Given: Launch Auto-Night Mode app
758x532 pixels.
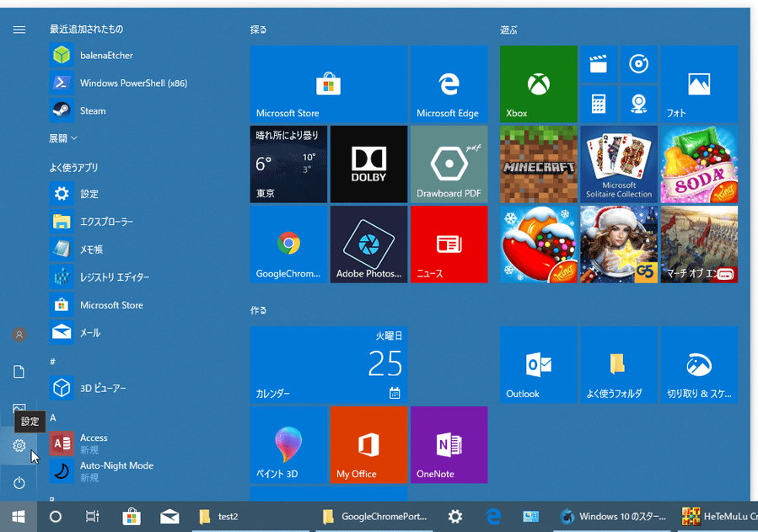Looking at the screenshot, I should point(140,471).
